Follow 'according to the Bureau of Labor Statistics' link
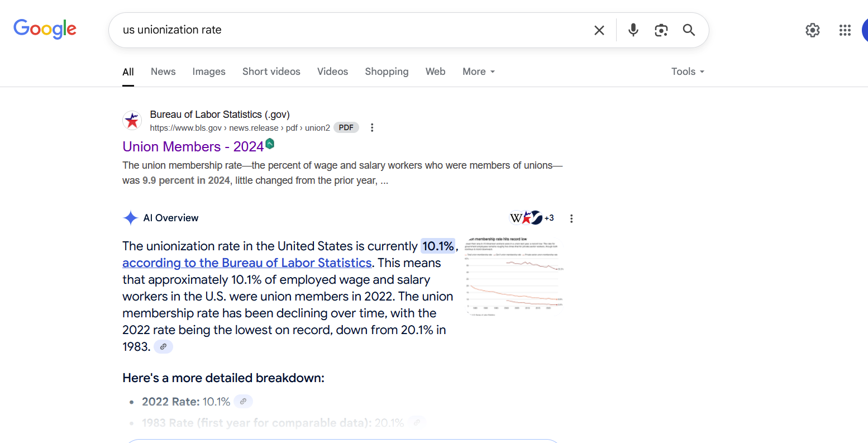 pos(247,263)
